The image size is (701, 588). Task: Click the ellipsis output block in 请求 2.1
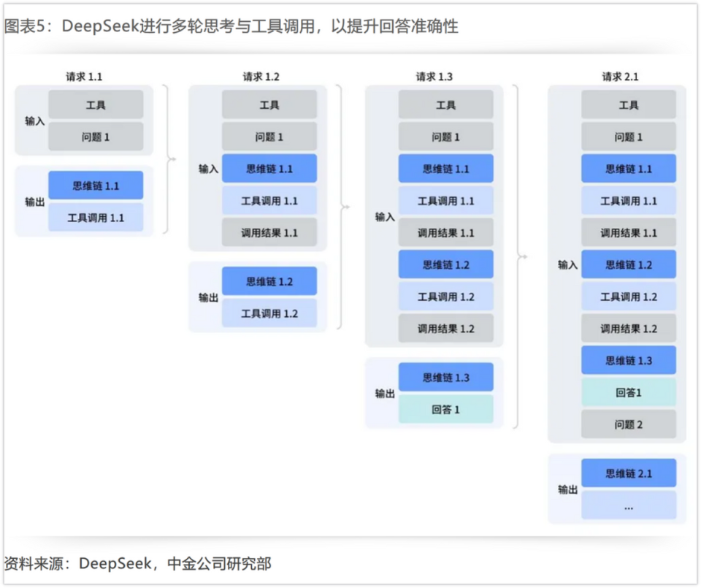tap(629, 505)
